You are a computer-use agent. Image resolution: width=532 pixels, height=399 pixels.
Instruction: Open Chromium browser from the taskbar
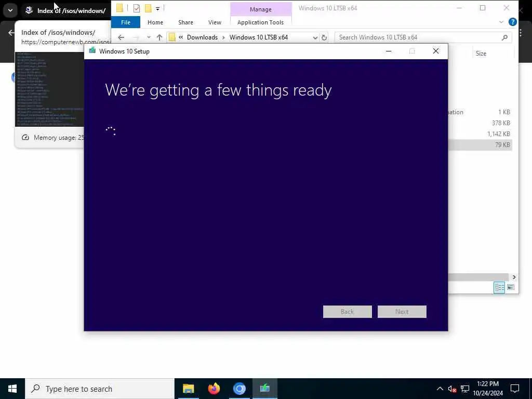click(x=239, y=389)
